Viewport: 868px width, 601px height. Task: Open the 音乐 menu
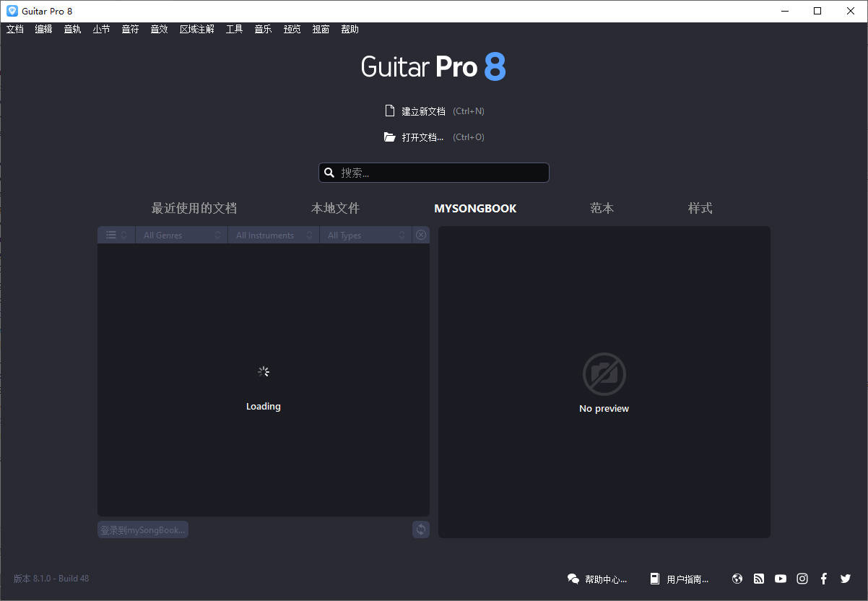pos(264,30)
